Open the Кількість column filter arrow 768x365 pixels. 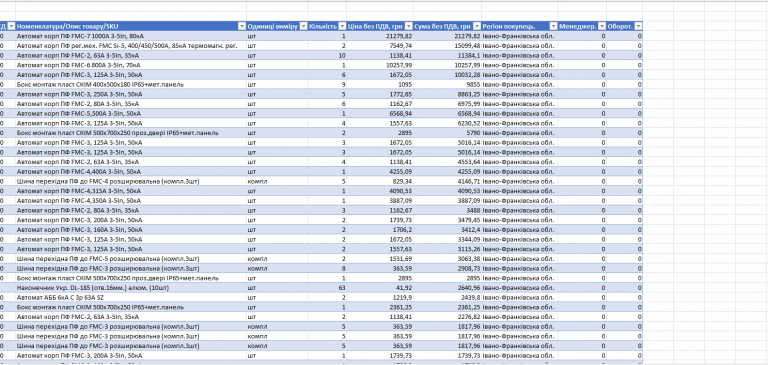coord(342,26)
